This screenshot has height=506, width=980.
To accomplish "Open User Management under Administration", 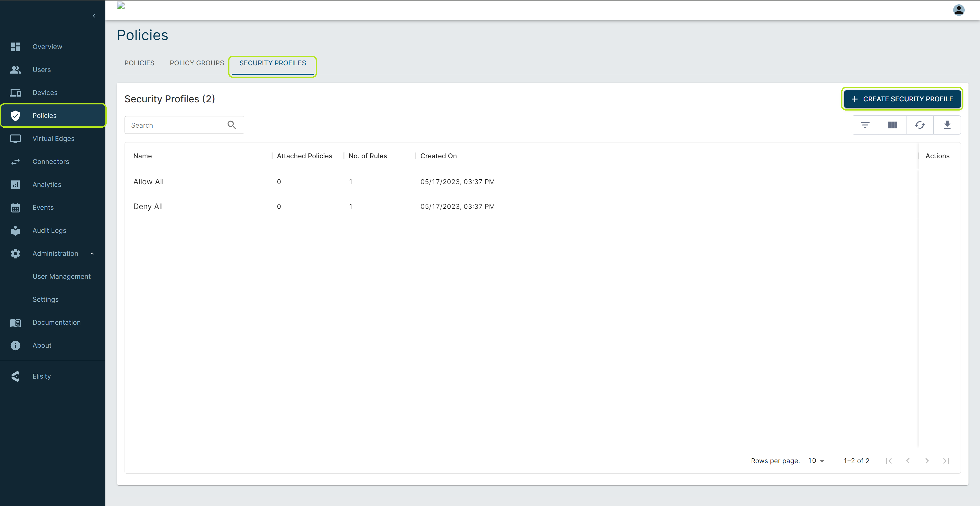I will pyautogui.click(x=61, y=276).
